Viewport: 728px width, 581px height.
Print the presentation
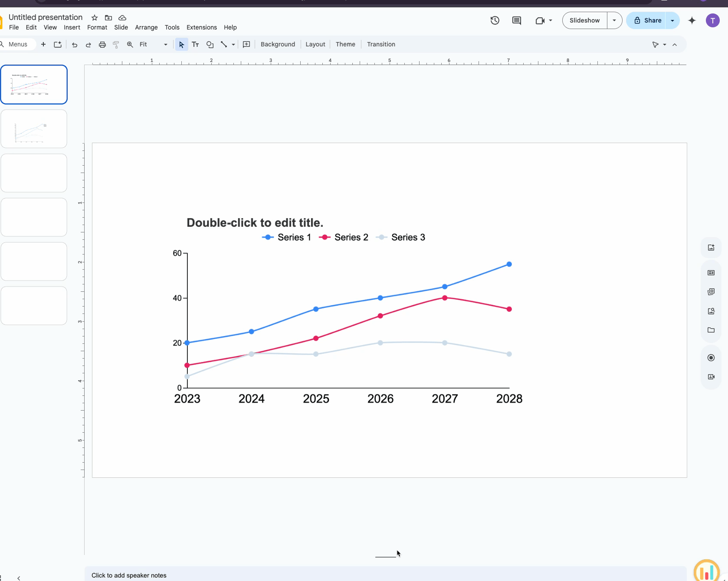[x=102, y=45]
